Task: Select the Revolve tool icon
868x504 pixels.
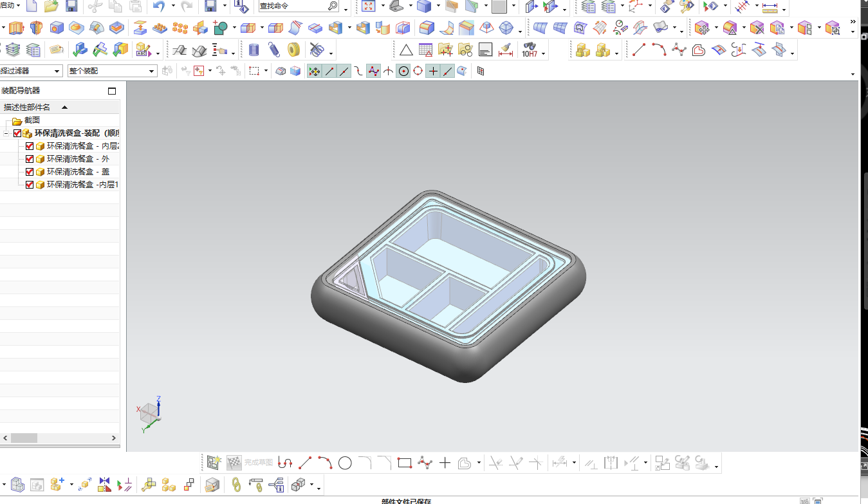Action: pos(36,28)
